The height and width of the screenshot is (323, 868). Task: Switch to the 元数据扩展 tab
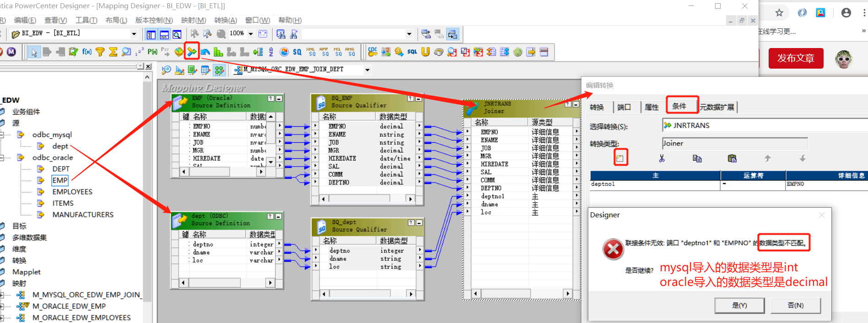(717, 107)
